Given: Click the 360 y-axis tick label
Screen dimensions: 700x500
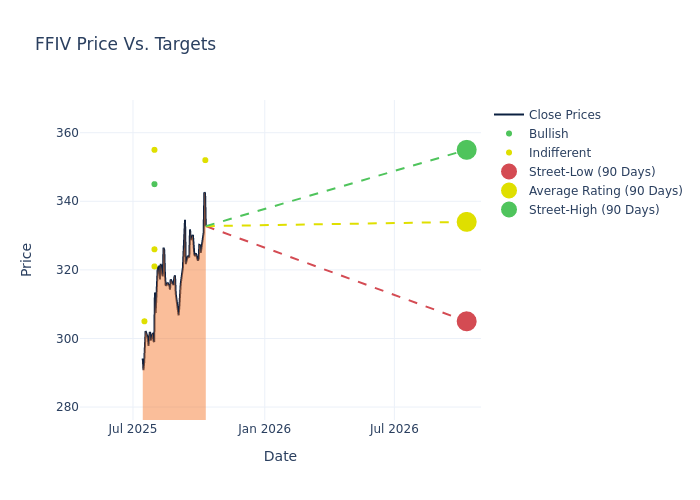Looking at the screenshot, I should point(95,133).
